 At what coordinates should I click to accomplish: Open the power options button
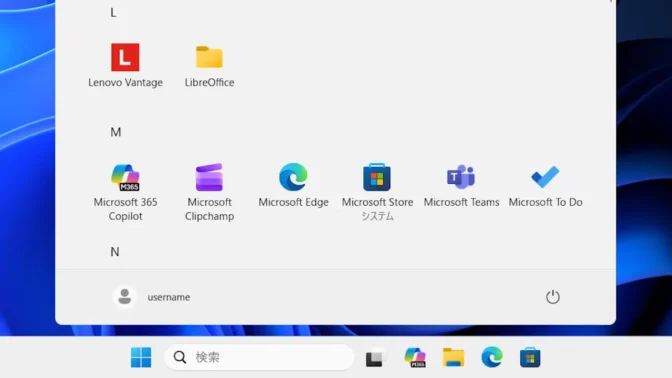coord(552,297)
